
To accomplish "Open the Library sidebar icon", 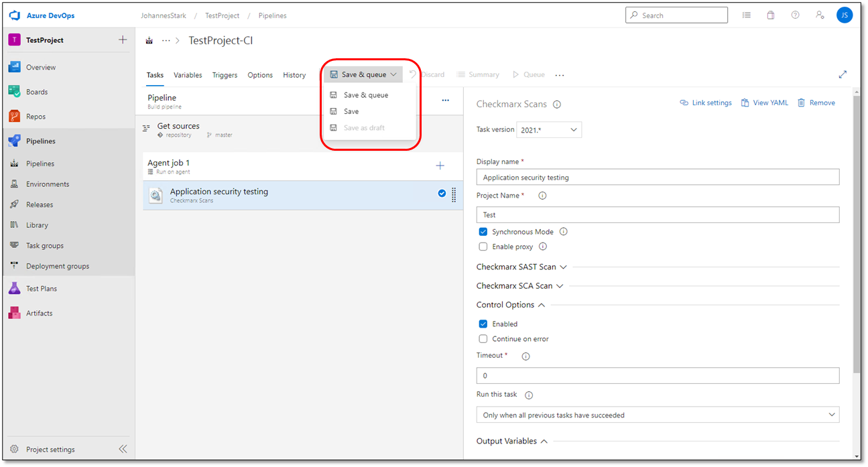I will click(x=15, y=225).
